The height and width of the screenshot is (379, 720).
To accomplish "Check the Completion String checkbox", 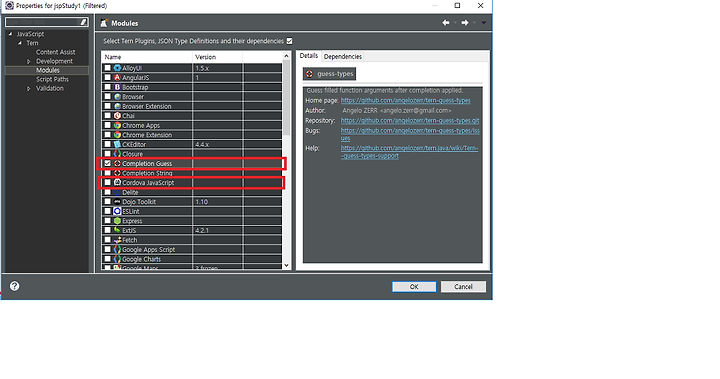I will (107, 173).
